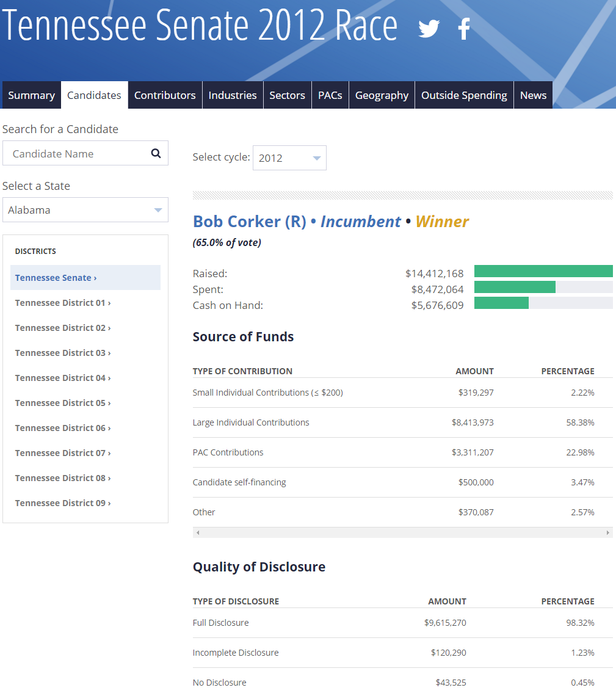Open the Contributors tab

click(165, 95)
